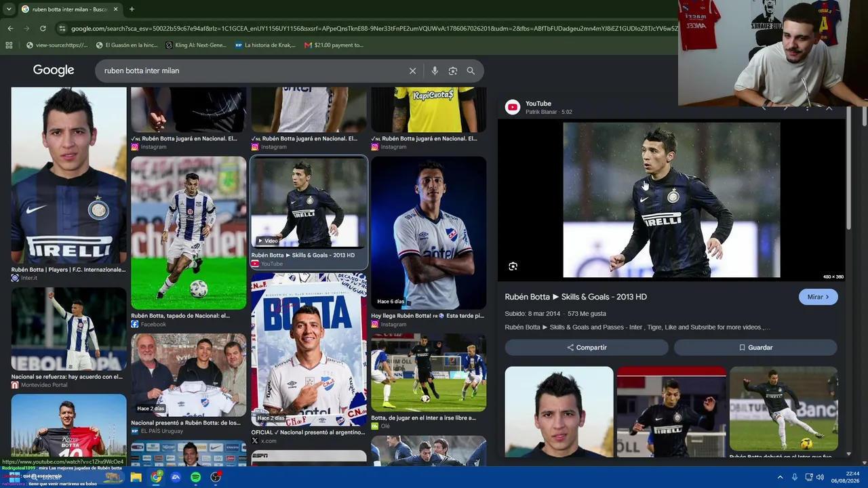Select 'Subido: 8 mar 2014' text
The width and height of the screenshot is (868, 488).
(x=532, y=314)
